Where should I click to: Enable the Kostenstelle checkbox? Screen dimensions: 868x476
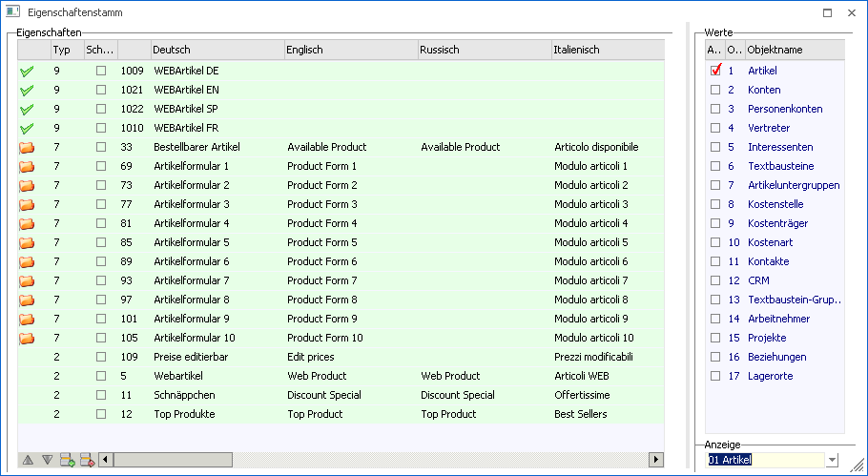pos(715,204)
